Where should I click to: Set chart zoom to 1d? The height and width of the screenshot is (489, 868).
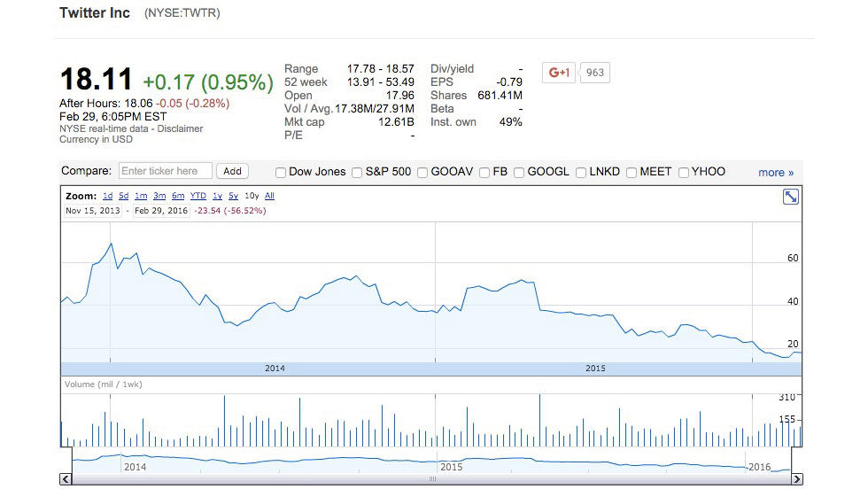point(107,196)
